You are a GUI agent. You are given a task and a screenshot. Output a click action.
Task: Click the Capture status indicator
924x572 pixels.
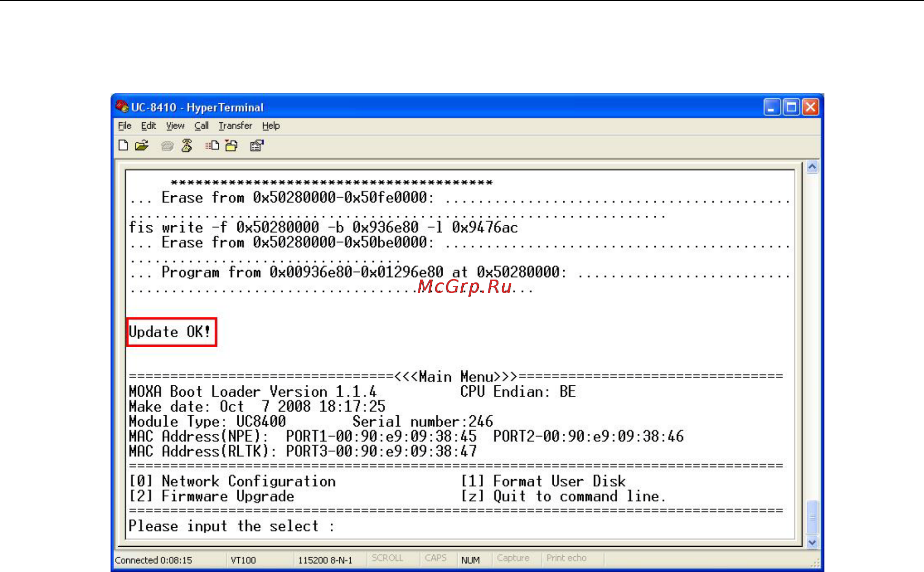pos(513,558)
